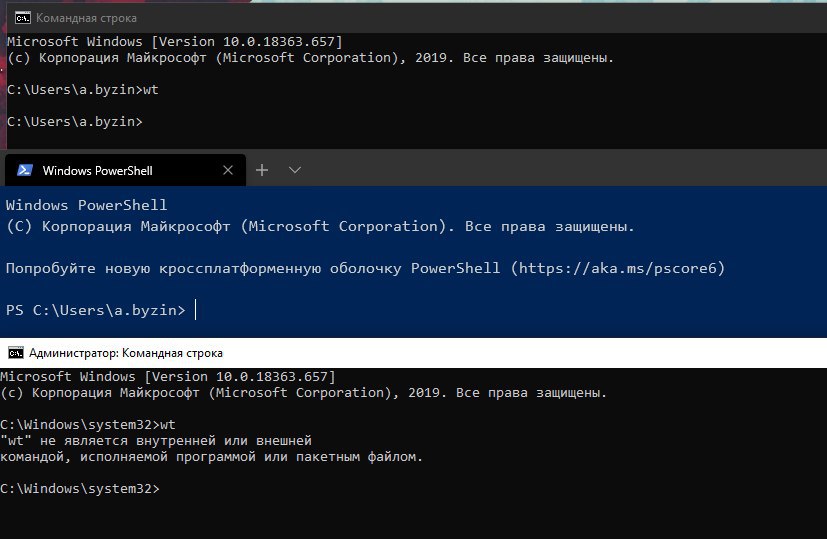Click the https://aka.ms/pscore6 URL in PowerShell

(618, 268)
